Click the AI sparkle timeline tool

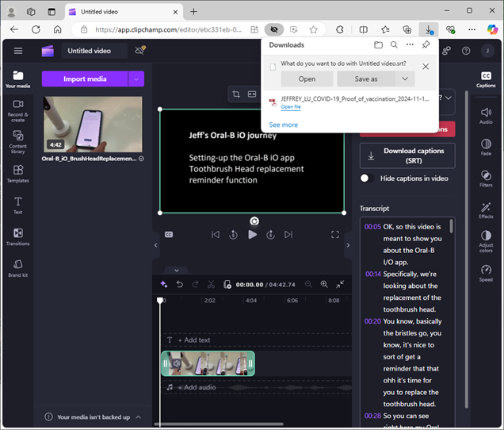[x=163, y=284]
